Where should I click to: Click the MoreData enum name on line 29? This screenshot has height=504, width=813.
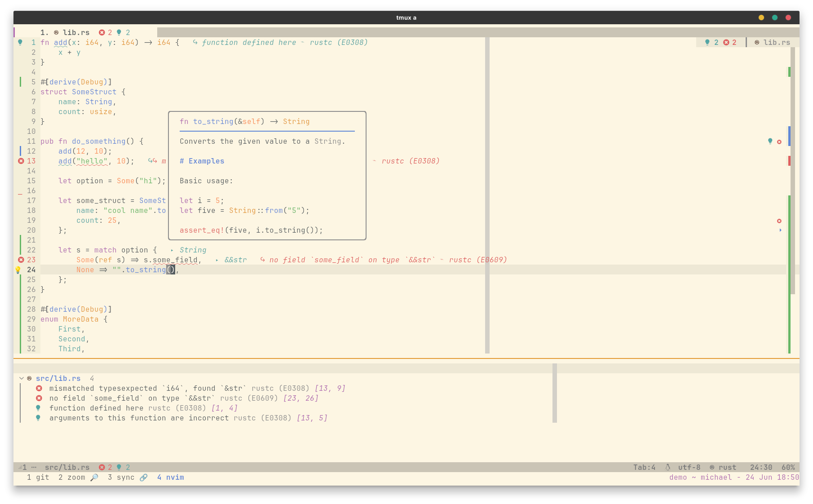pyautogui.click(x=81, y=319)
